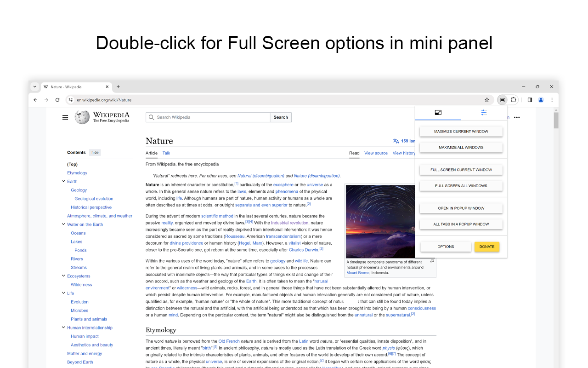Viewport: 588px width, 368px height.
Task: Open the Wikipedia hamburger menu
Action: pyautogui.click(x=65, y=117)
